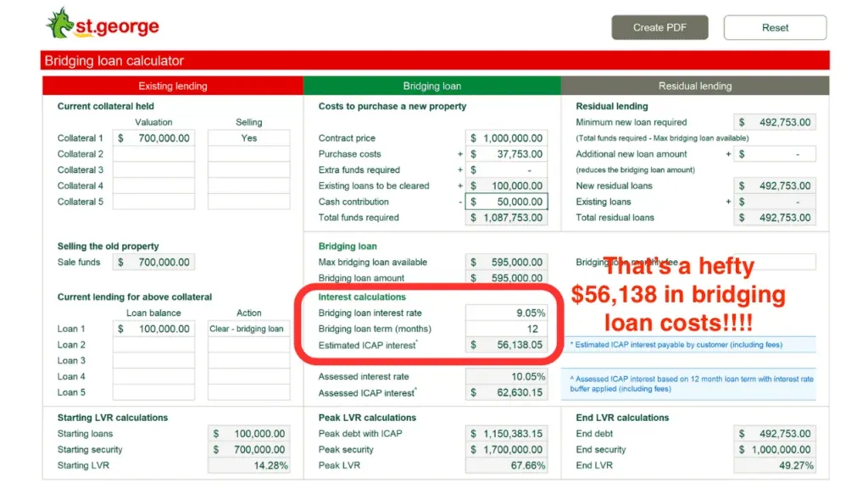Select the End LVR percentage

pos(775,465)
